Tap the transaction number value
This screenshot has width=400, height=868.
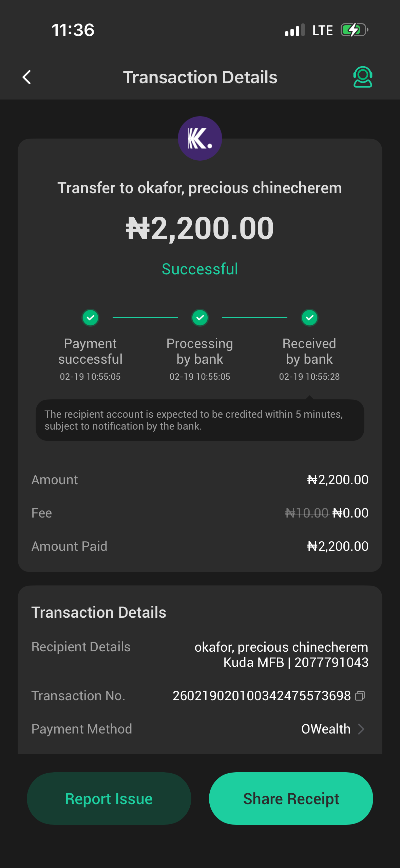click(262, 696)
